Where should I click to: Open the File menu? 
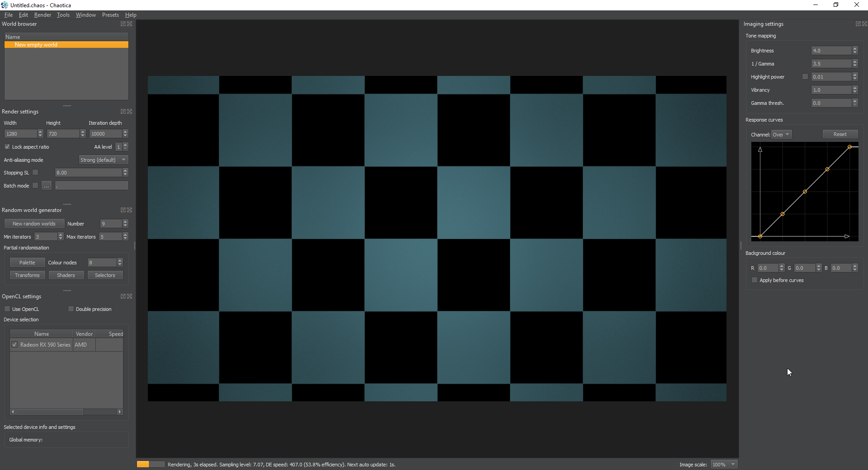click(9, 15)
